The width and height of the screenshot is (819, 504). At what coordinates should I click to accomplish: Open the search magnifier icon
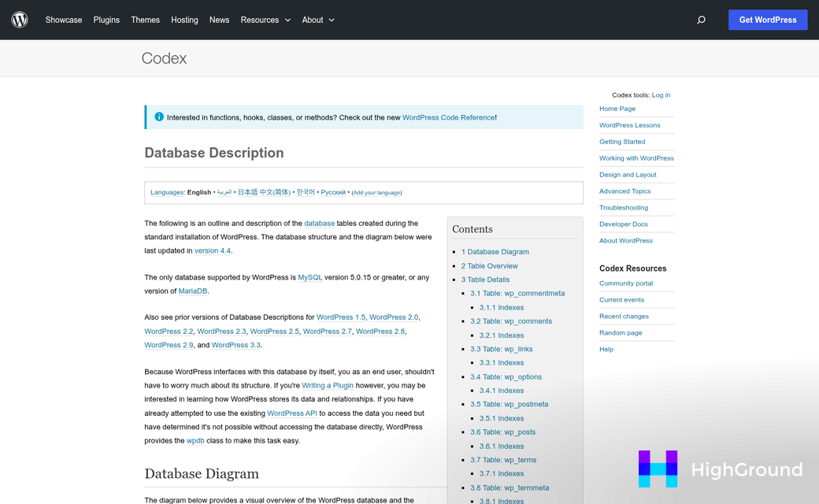click(x=701, y=20)
